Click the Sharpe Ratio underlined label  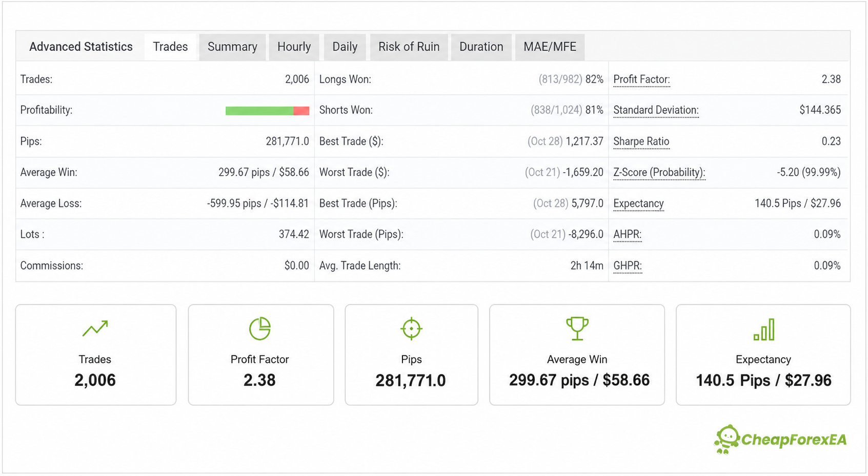[641, 141]
